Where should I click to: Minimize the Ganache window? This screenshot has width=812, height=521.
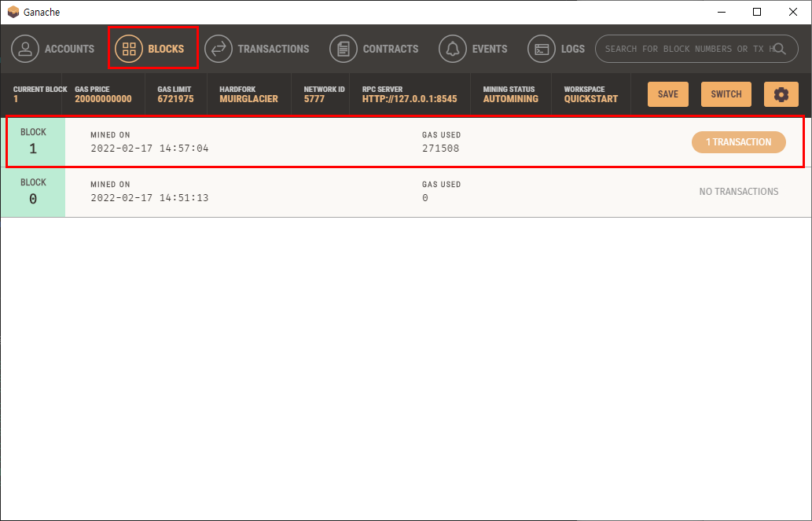pyautogui.click(x=722, y=12)
